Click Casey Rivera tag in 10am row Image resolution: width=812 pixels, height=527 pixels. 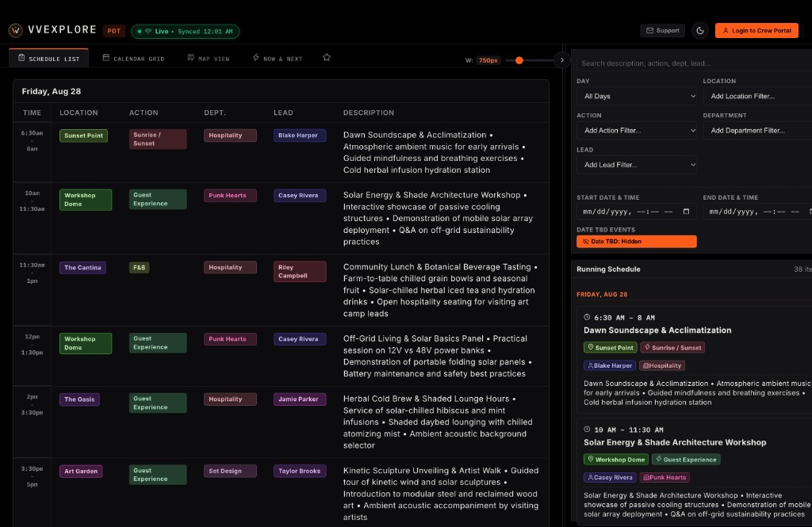299,196
